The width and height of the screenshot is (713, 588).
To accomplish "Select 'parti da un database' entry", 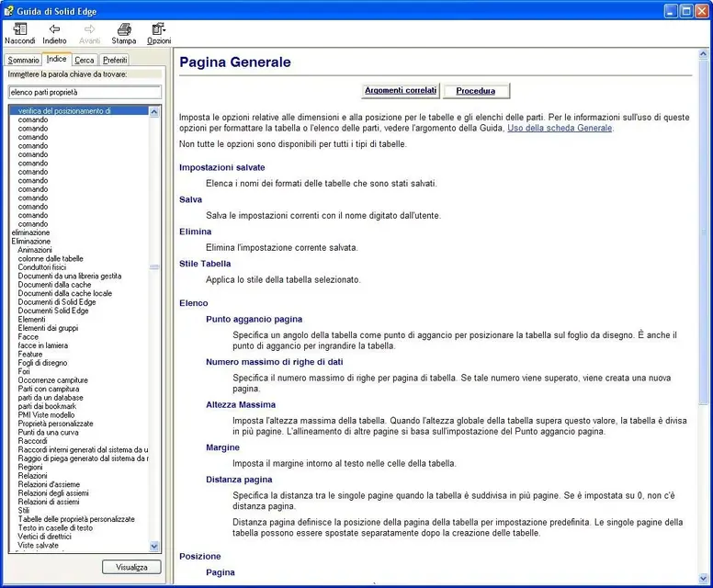I will tap(51, 398).
